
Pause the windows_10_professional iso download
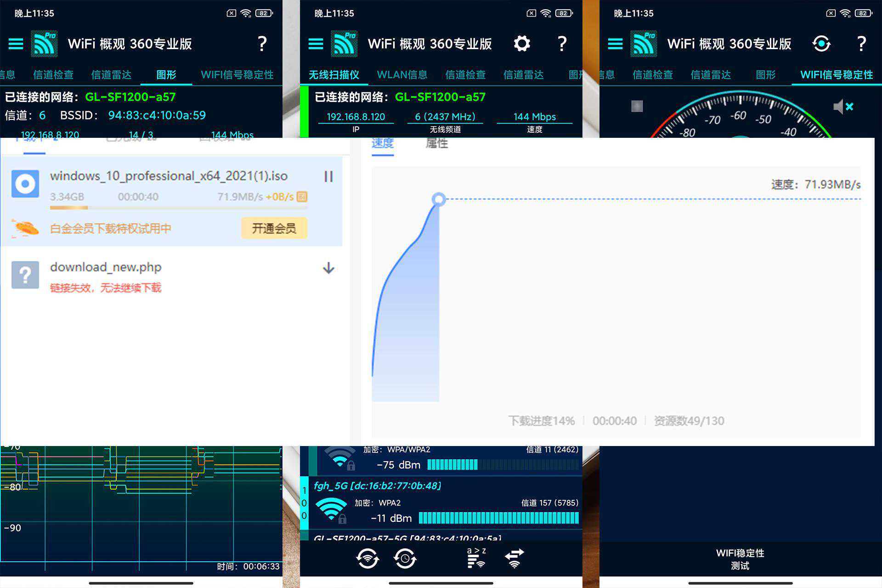[x=328, y=176]
